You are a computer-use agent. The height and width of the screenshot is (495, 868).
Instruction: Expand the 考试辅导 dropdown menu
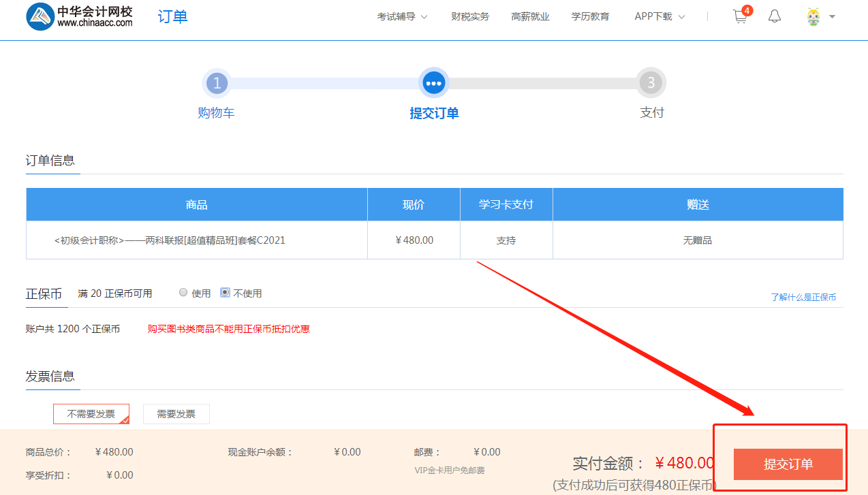(402, 17)
